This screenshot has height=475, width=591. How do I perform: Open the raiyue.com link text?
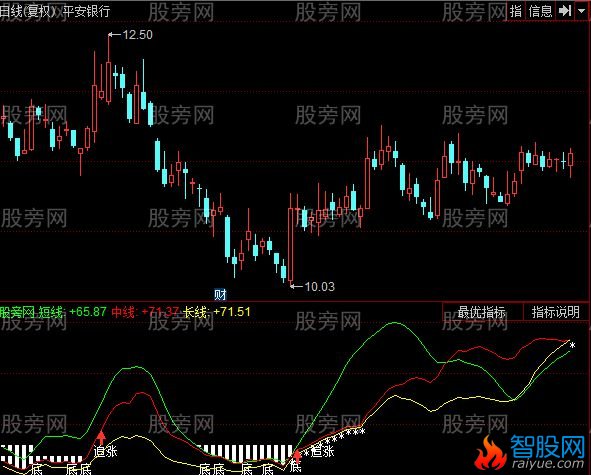(547, 463)
